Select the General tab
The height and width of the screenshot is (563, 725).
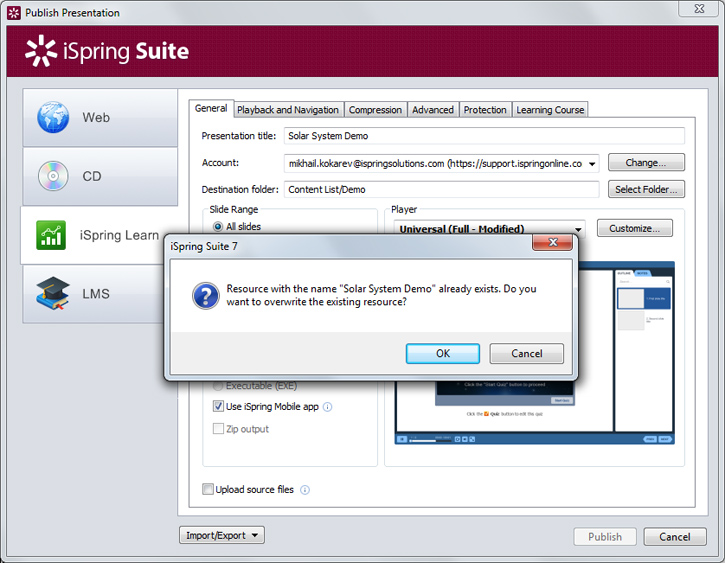coord(211,108)
